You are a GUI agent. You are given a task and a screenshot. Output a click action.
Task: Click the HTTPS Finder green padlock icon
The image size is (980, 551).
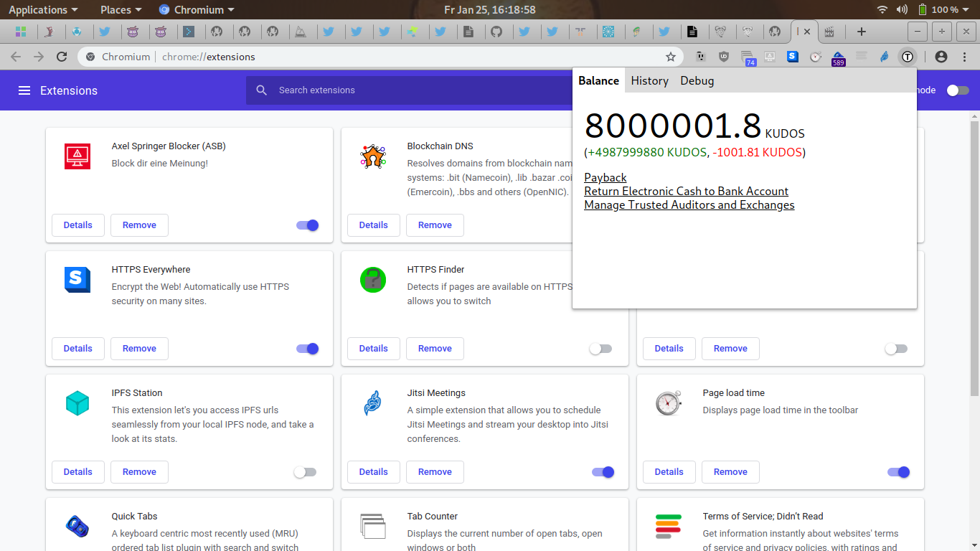tap(373, 280)
